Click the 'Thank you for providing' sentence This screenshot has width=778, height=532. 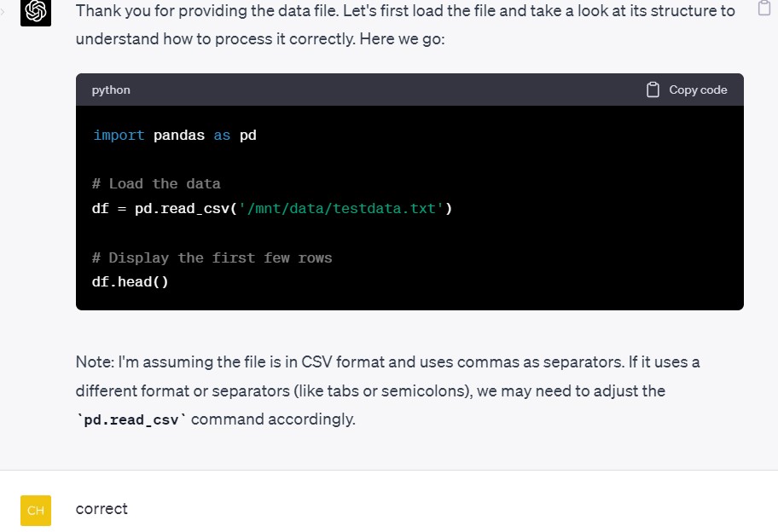[405, 24]
